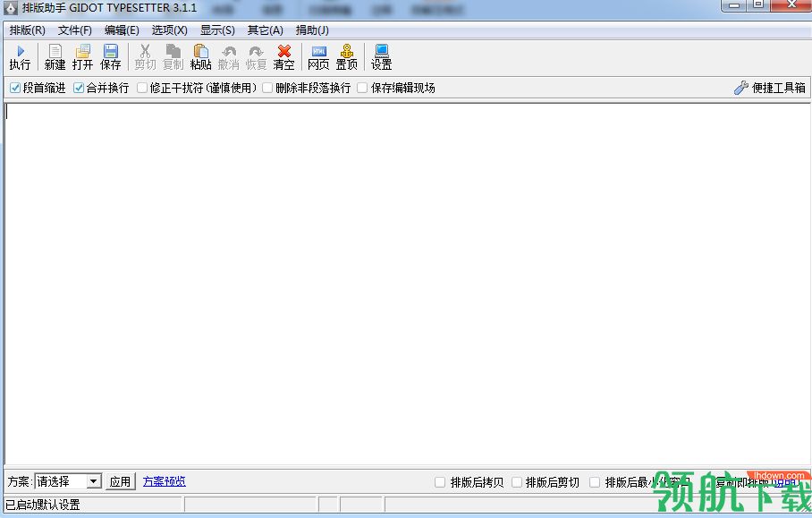
Task: Maximize the typesetter window
Action: 758,5
